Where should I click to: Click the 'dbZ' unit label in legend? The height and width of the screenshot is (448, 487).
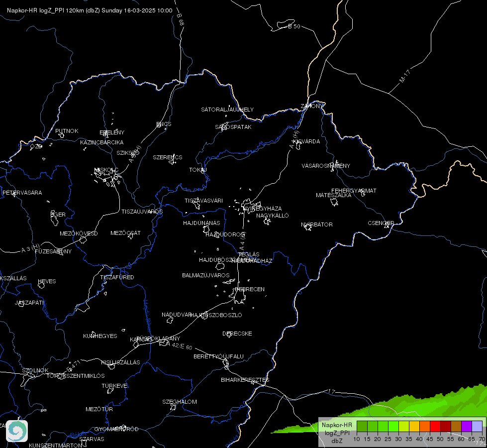pos(337,441)
